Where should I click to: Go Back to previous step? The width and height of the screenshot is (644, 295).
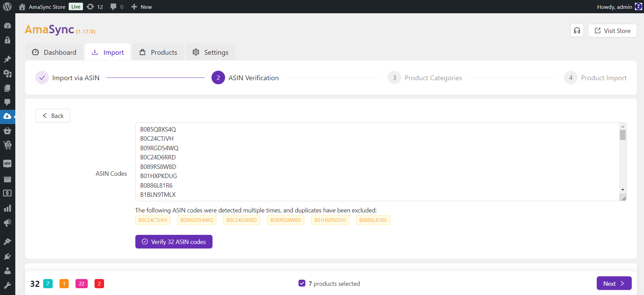(x=53, y=116)
